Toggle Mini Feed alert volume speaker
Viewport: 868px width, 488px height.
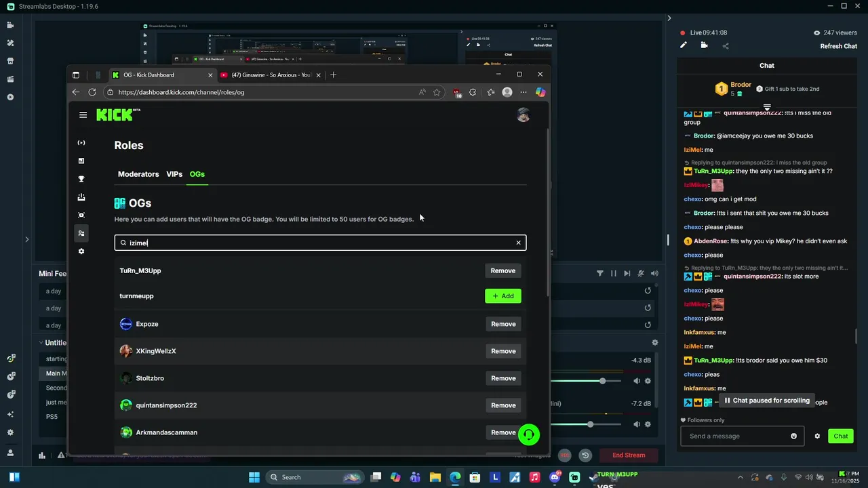point(654,273)
